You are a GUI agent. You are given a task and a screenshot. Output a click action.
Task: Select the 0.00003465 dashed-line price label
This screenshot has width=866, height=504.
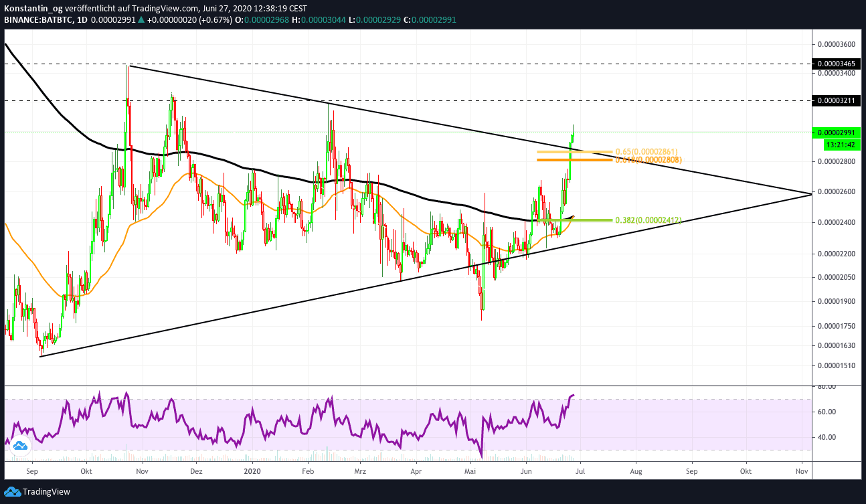837,64
